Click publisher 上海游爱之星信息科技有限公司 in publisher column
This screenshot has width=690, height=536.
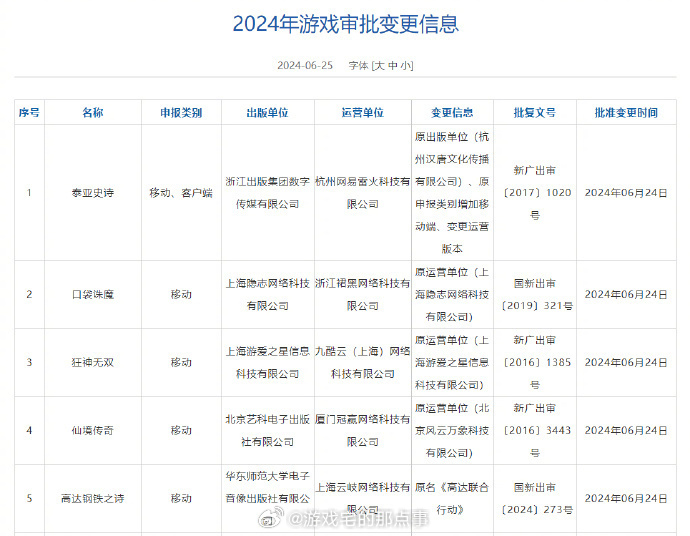pos(268,363)
